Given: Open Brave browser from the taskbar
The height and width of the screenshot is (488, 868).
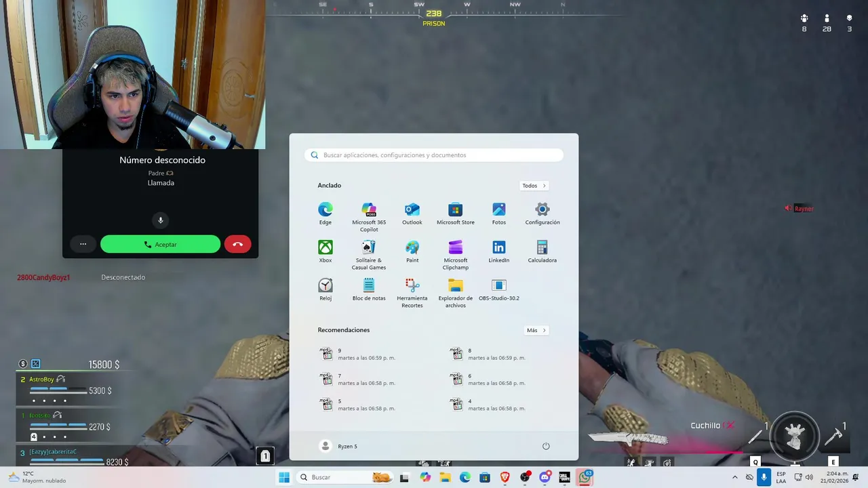Looking at the screenshot, I should (x=505, y=477).
